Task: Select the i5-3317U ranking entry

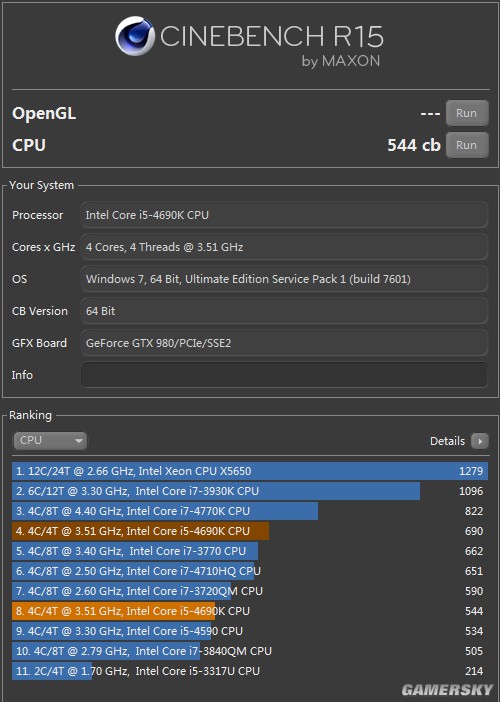Action: click(x=250, y=671)
